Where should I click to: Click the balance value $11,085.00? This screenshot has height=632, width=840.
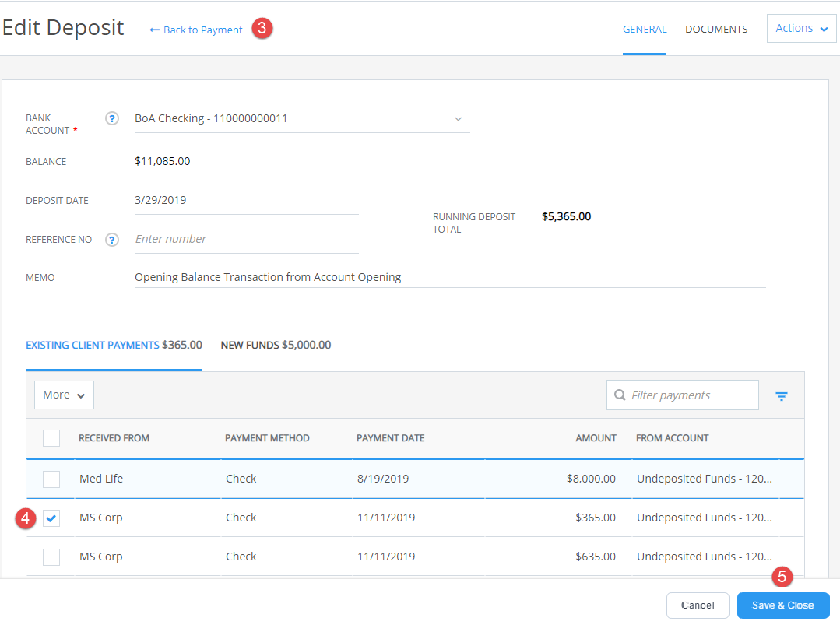[163, 161]
